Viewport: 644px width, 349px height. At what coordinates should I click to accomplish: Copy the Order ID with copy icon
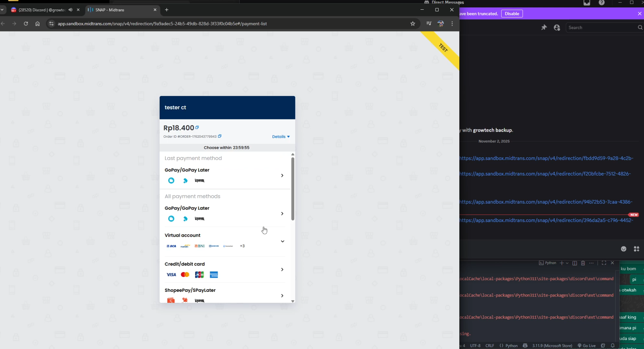pyautogui.click(x=219, y=136)
